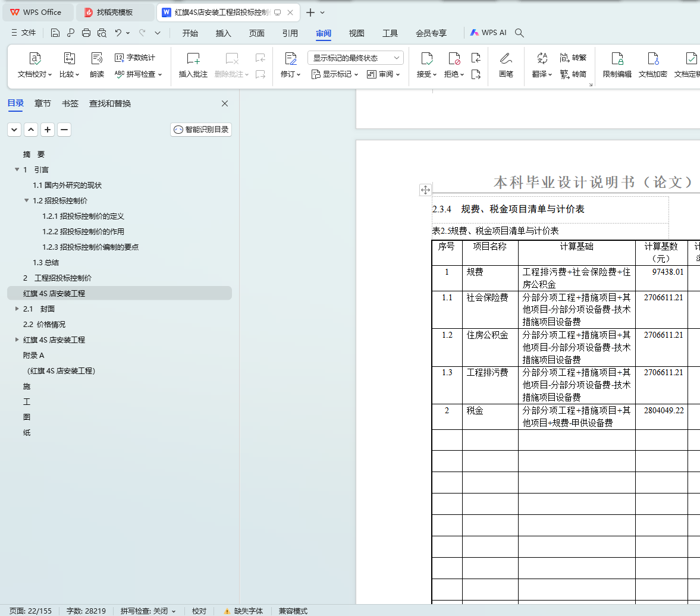Click the expand-all down arrow in outline panel
This screenshot has width=700, height=616.
[14, 130]
